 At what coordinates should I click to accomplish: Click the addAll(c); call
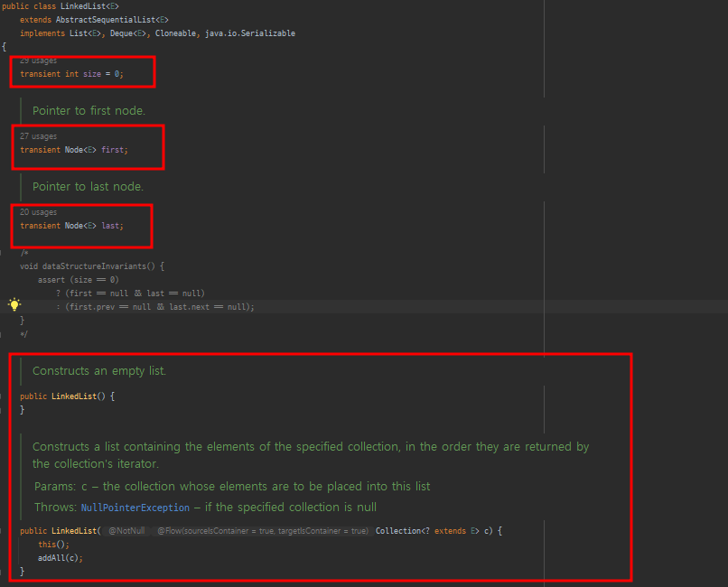(60, 558)
